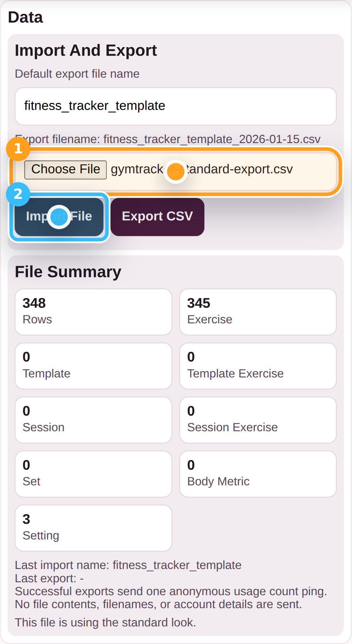Select the filename text fitness_tracker_template

94,105
